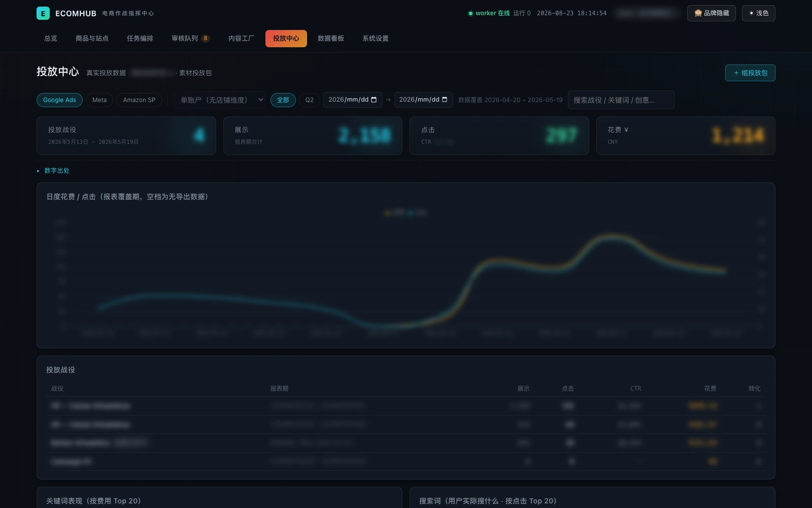Click the 转化 column header
The height and width of the screenshot is (508, 812).
pyautogui.click(x=754, y=389)
